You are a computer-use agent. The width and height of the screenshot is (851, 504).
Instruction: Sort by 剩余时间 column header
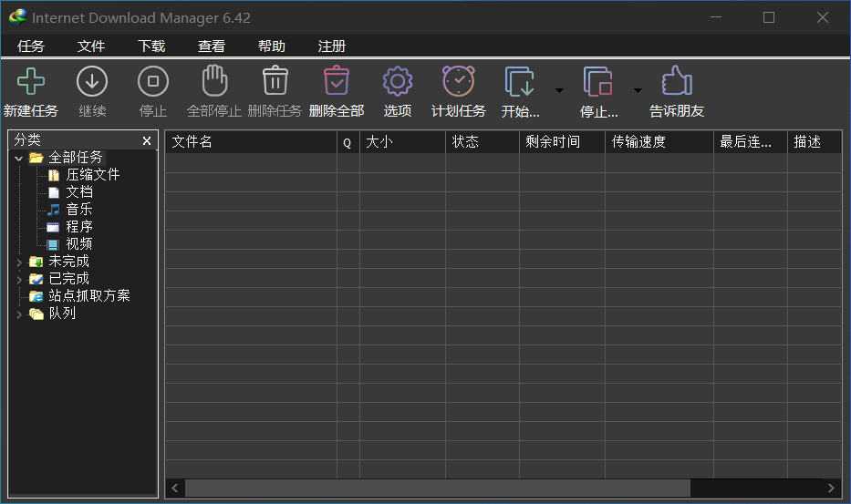pyautogui.click(x=562, y=141)
